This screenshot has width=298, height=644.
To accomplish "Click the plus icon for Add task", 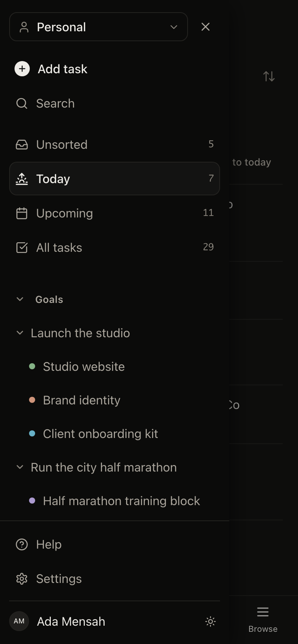I will tap(22, 69).
